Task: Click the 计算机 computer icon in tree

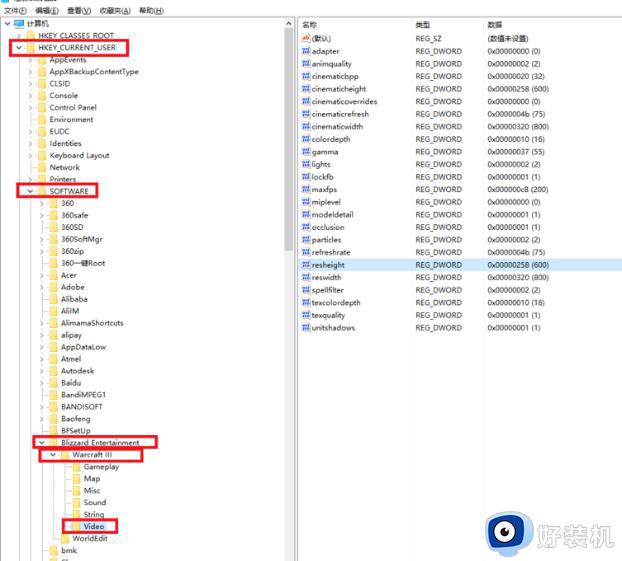Action: click(x=19, y=22)
